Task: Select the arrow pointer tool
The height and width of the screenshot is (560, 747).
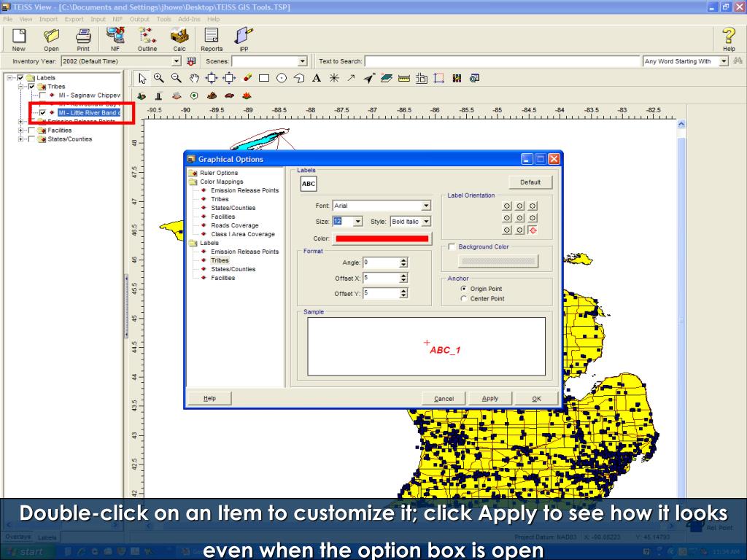Action: (x=142, y=79)
